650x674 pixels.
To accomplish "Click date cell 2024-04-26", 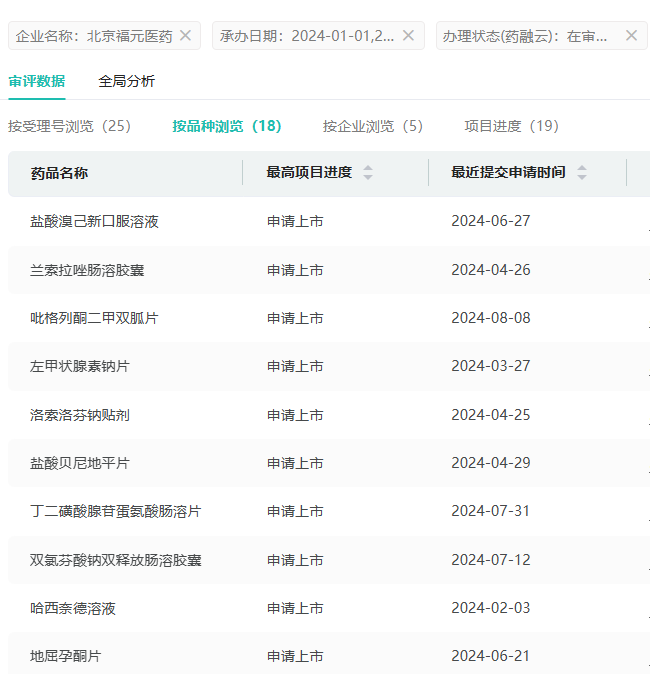I will (491, 270).
